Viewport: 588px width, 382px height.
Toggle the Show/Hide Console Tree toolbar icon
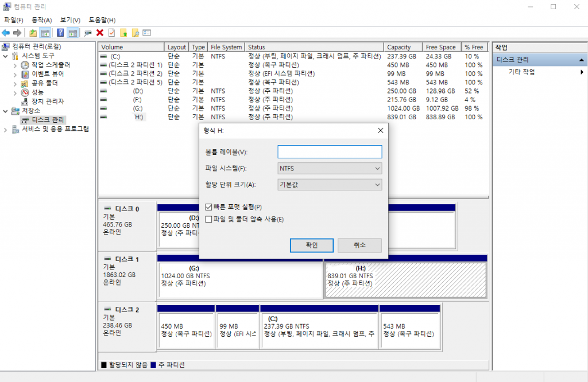coord(45,33)
